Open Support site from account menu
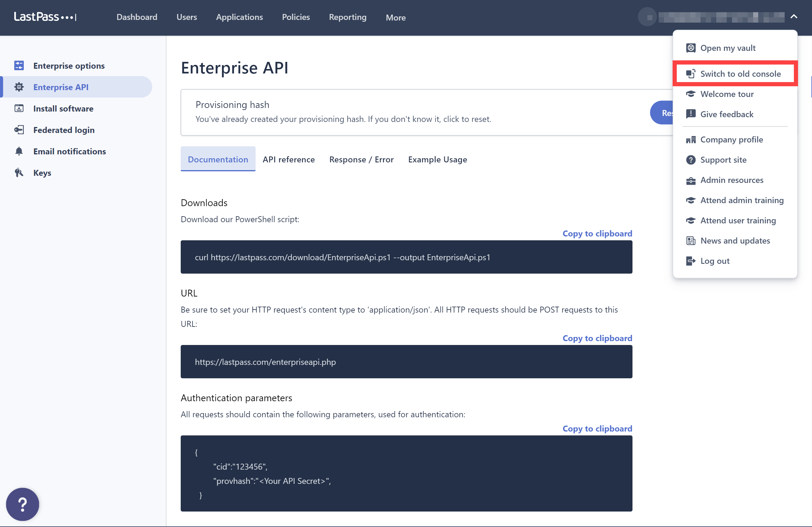The height and width of the screenshot is (527, 812). click(x=735, y=160)
